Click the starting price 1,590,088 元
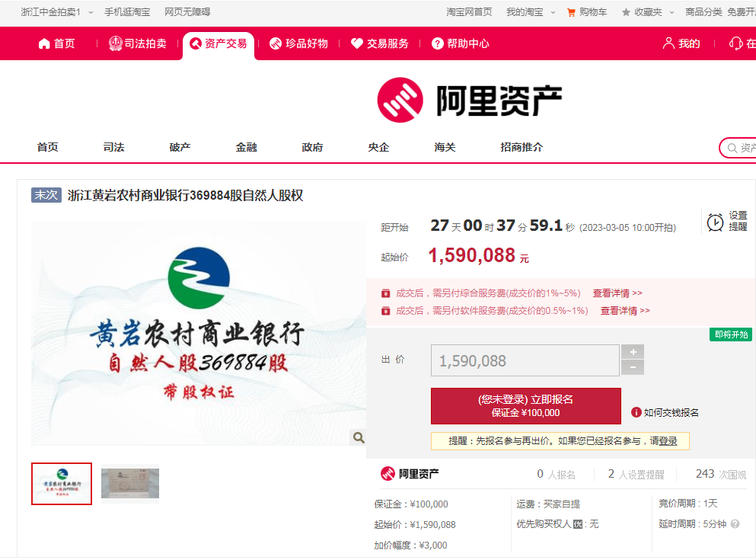Screen dimensions: 756x560 [x=479, y=255]
